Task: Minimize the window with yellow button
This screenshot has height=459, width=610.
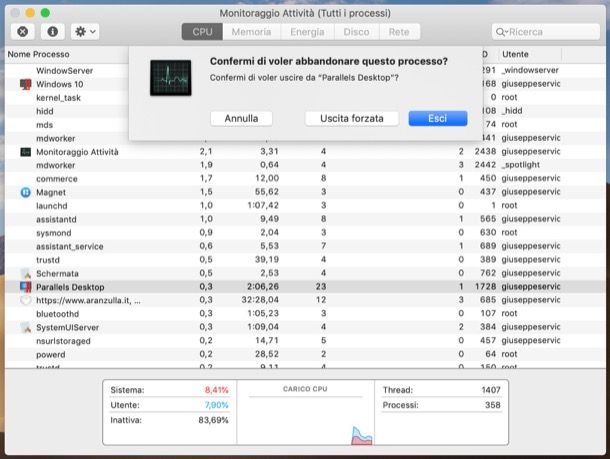Action: tap(30, 13)
